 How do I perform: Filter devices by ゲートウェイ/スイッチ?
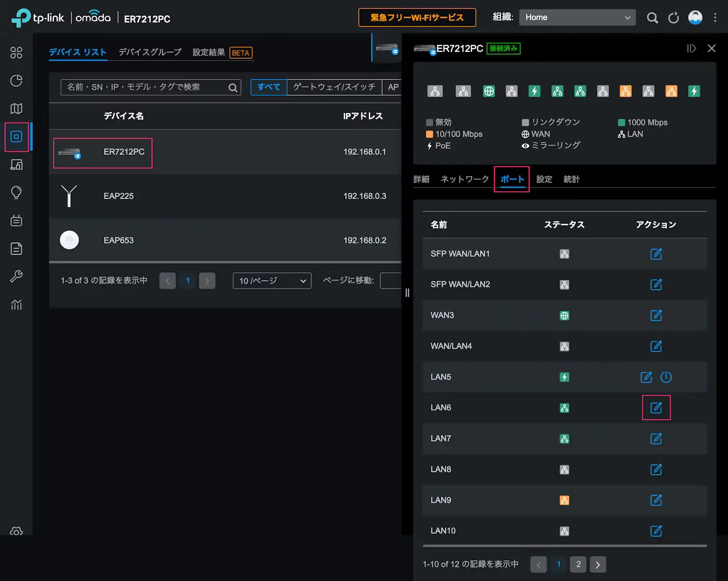[334, 87]
